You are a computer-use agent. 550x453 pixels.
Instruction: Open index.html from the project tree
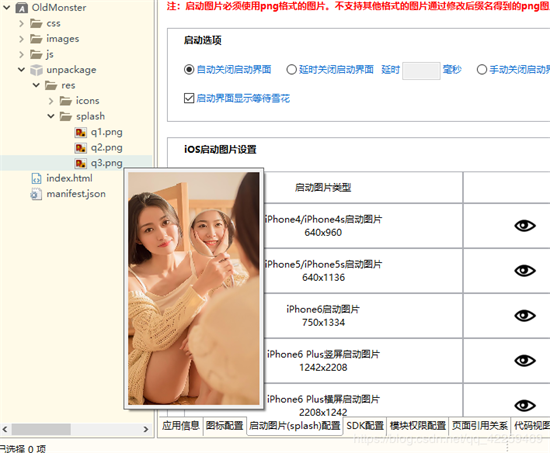(x=69, y=178)
